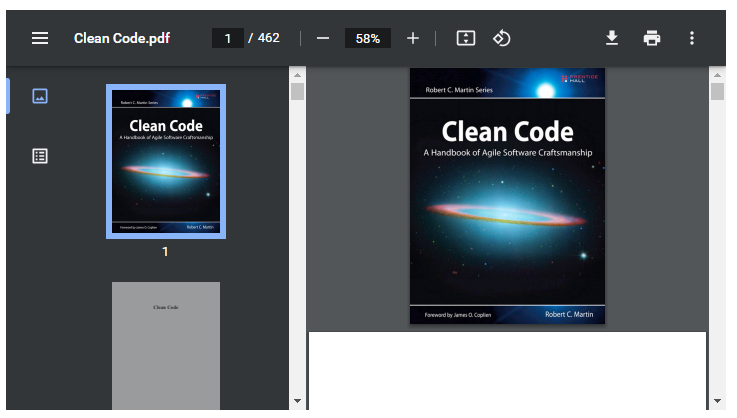Screen dimensions: 737x418
Task: Click the main document vertical scrollbar thumb
Action: pyautogui.click(x=717, y=93)
